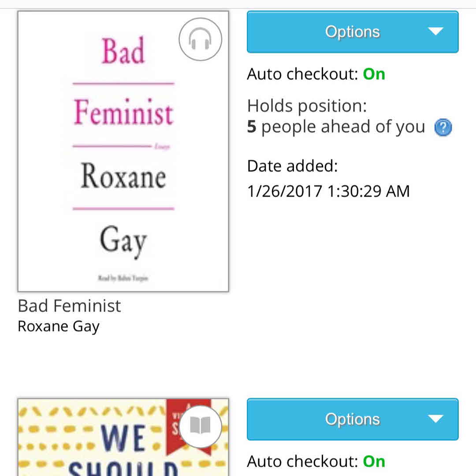Click the headphones audiobook icon on Bad Feminist
Image resolution: width=476 pixels, height=476 pixels.
tap(200, 40)
